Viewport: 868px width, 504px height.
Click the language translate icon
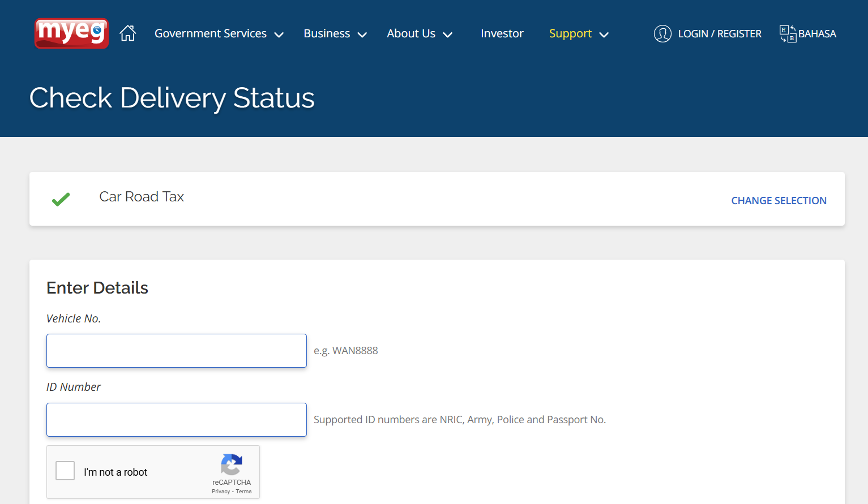point(788,34)
